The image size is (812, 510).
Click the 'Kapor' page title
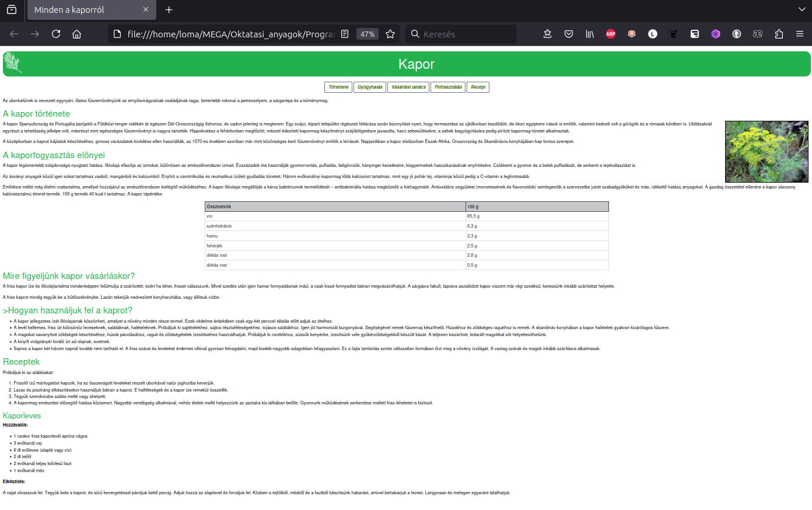click(416, 64)
